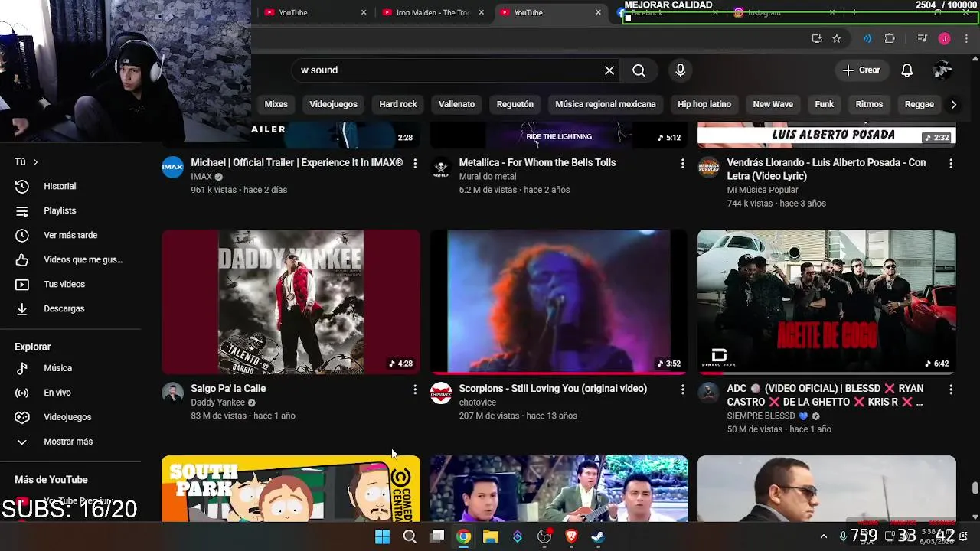The height and width of the screenshot is (551, 980).
Task: Open Windows taskbar search
Action: (x=410, y=536)
